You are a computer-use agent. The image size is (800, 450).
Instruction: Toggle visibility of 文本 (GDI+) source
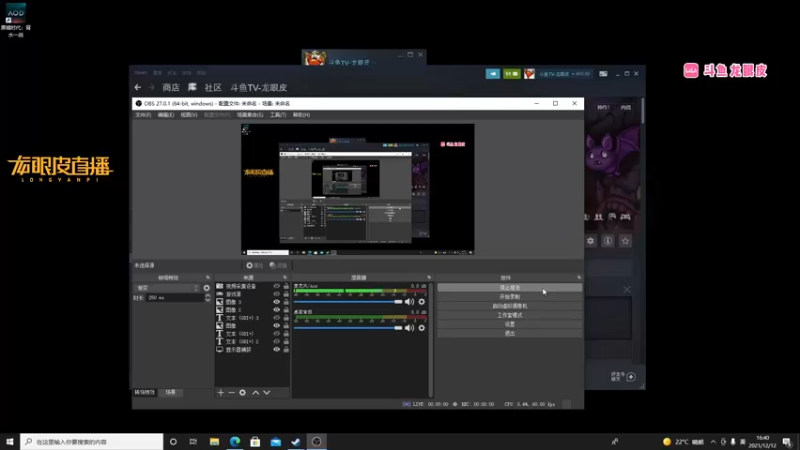point(277,334)
